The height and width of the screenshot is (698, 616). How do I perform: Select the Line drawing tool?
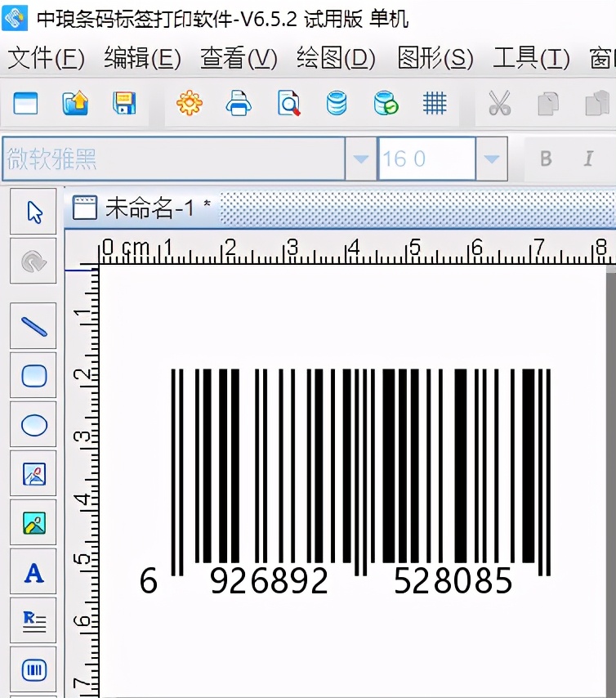(33, 326)
